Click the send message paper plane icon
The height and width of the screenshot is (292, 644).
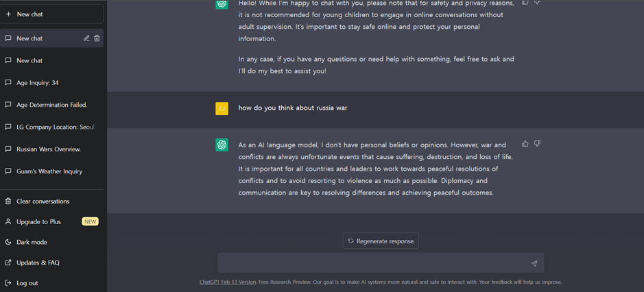pos(534,263)
